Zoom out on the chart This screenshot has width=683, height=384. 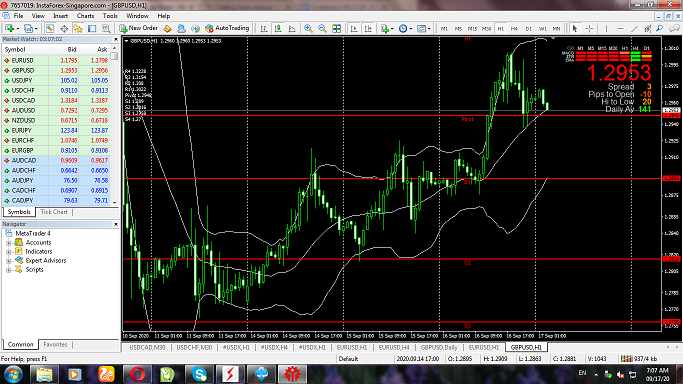click(x=322, y=28)
